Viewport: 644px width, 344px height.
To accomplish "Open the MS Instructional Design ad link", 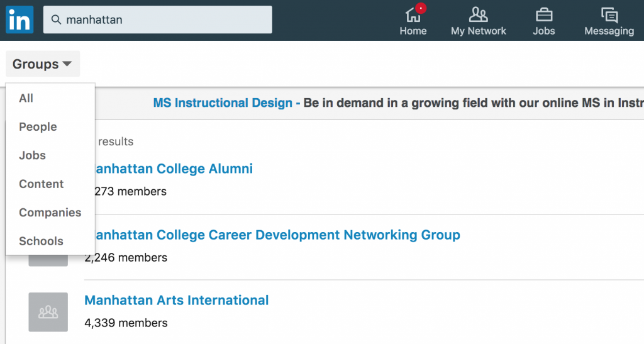I will pos(223,103).
